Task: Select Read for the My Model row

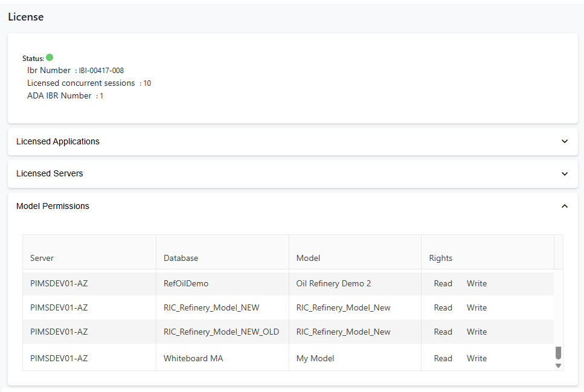Action: pyautogui.click(x=443, y=358)
